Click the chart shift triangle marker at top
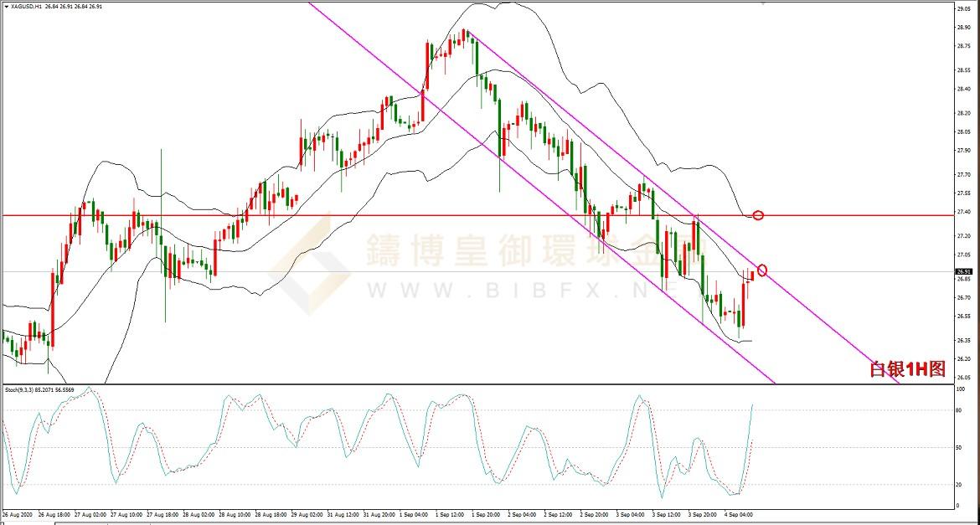This screenshot has width=980, height=525. pyautogui.click(x=763, y=3)
